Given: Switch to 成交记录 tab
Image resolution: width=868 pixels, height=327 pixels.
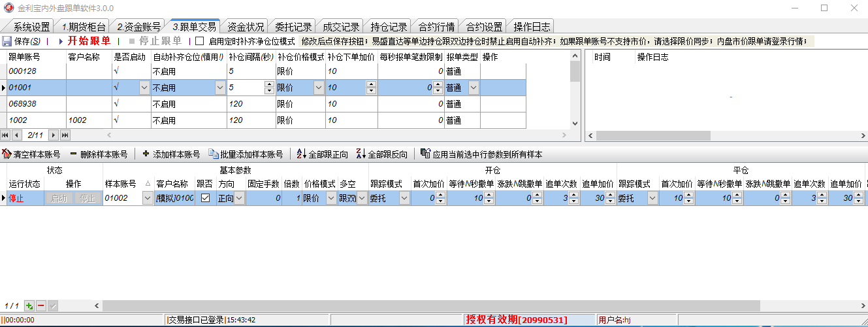Looking at the screenshot, I should [341, 27].
